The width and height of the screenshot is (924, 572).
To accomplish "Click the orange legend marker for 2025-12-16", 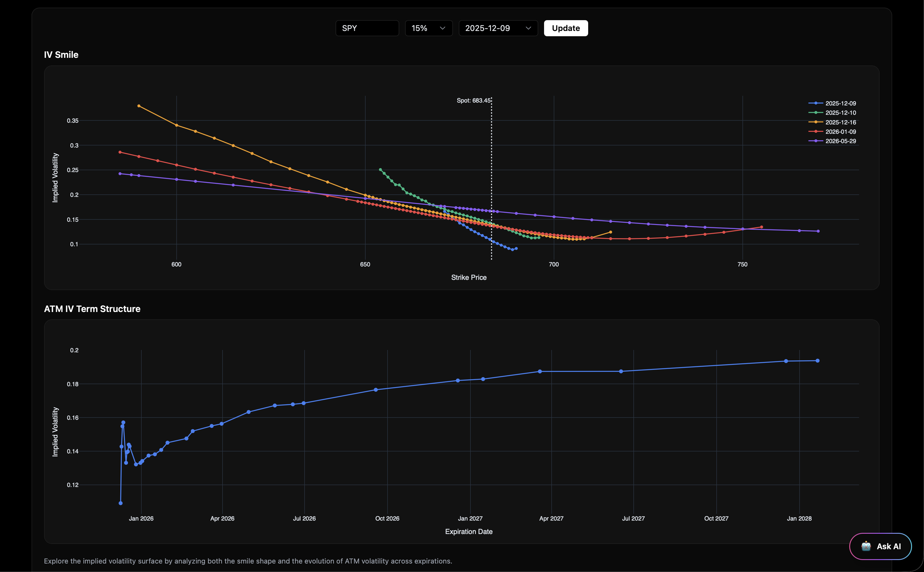I will (x=815, y=122).
